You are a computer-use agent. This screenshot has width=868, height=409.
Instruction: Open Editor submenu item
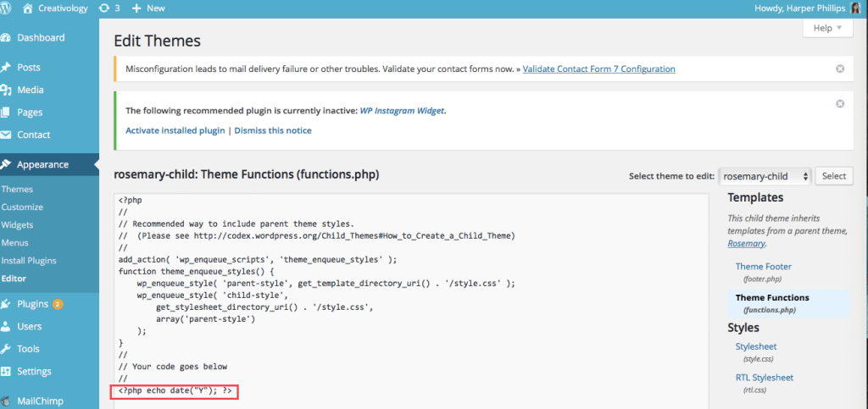(x=14, y=279)
